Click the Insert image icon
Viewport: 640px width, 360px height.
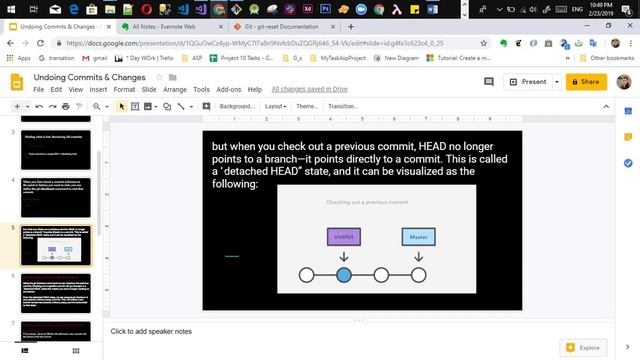point(148,107)
